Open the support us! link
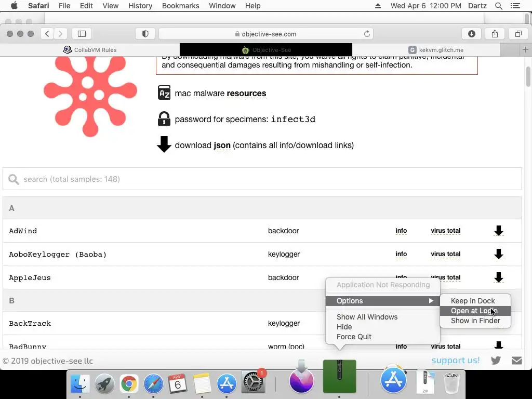The width and height of the screenshot is (532, 399). click(456, 360)
